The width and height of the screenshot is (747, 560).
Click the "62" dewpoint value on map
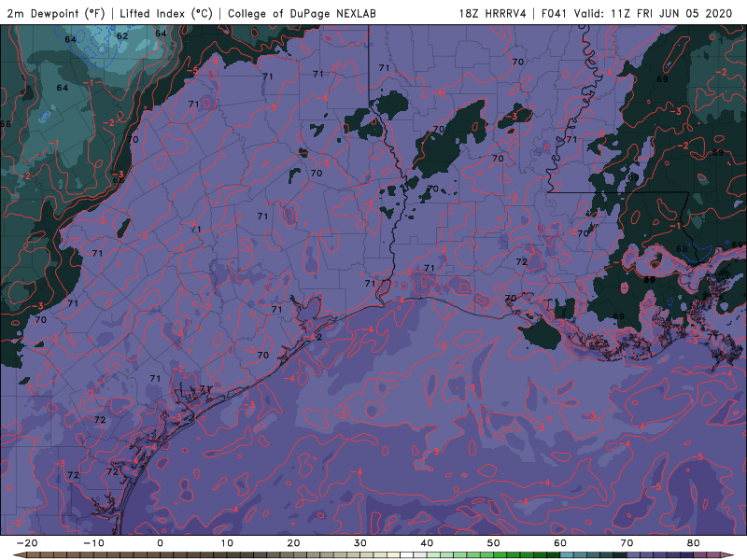click(x=122, y=35)
